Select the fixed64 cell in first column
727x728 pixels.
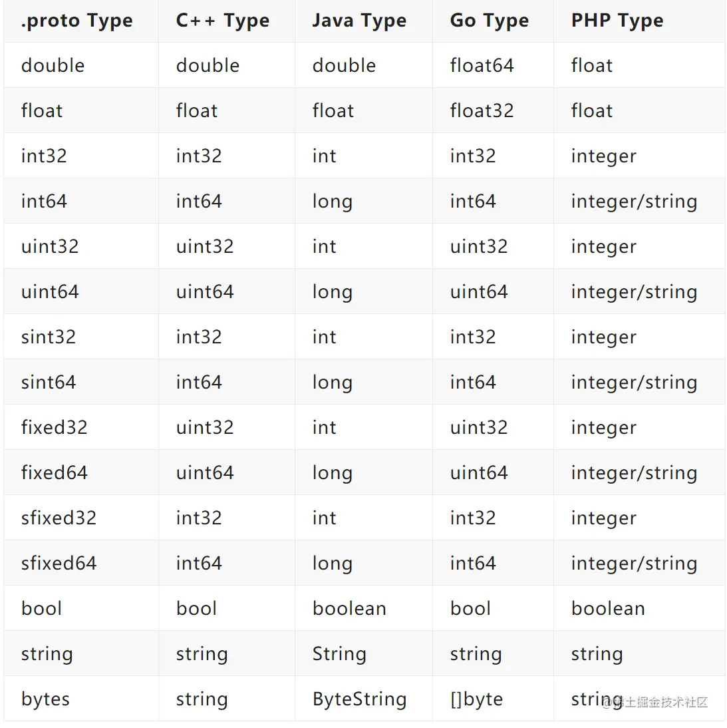(x=54, y=472)
